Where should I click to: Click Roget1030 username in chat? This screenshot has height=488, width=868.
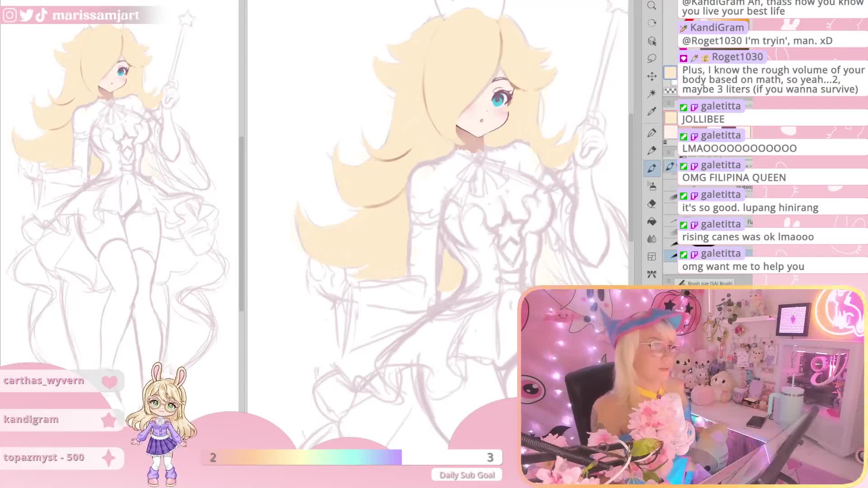[737, 57]
